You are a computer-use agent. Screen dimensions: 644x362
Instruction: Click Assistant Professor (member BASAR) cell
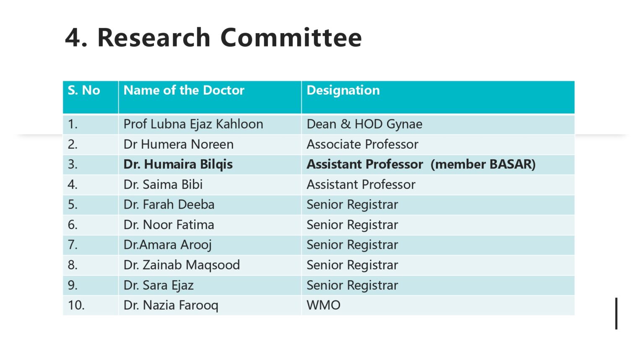(x=438, y=165)
